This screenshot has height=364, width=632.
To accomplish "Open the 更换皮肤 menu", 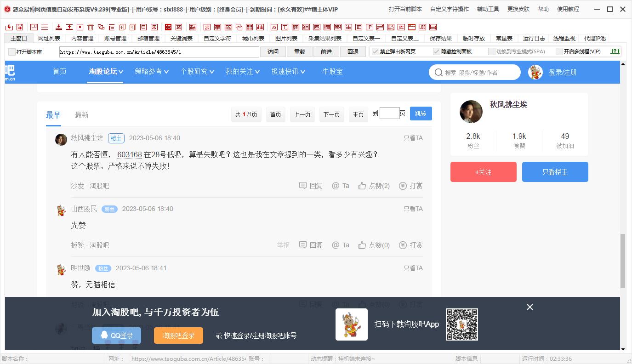I will [518, 9].
